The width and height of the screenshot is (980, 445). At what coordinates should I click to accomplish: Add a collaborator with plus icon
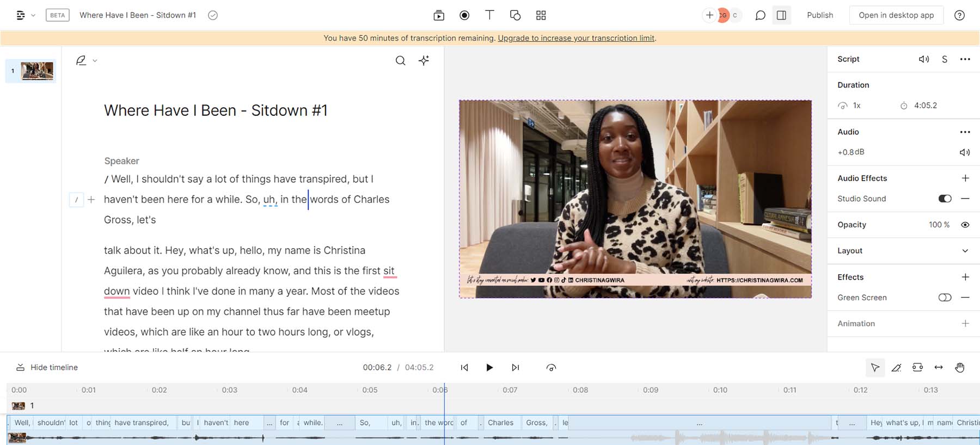coord(709,15)
